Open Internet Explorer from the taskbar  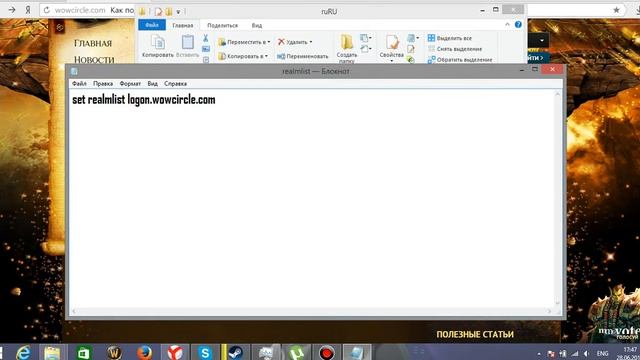click(x=23, y=353)
